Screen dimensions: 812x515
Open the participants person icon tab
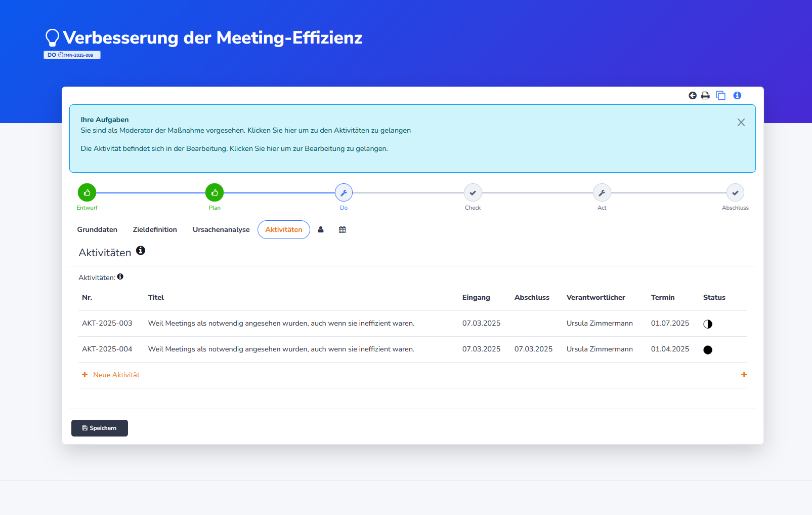(x=321, y=229)
